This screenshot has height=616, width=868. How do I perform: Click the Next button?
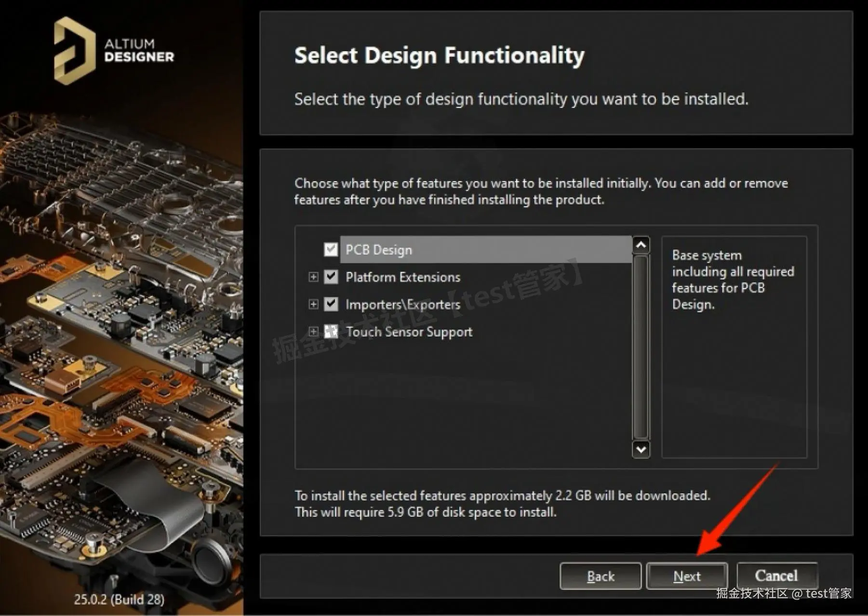pos(686,576)
